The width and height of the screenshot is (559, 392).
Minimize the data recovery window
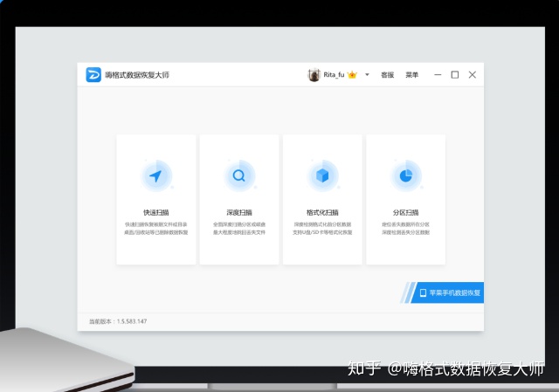point(438,75)
